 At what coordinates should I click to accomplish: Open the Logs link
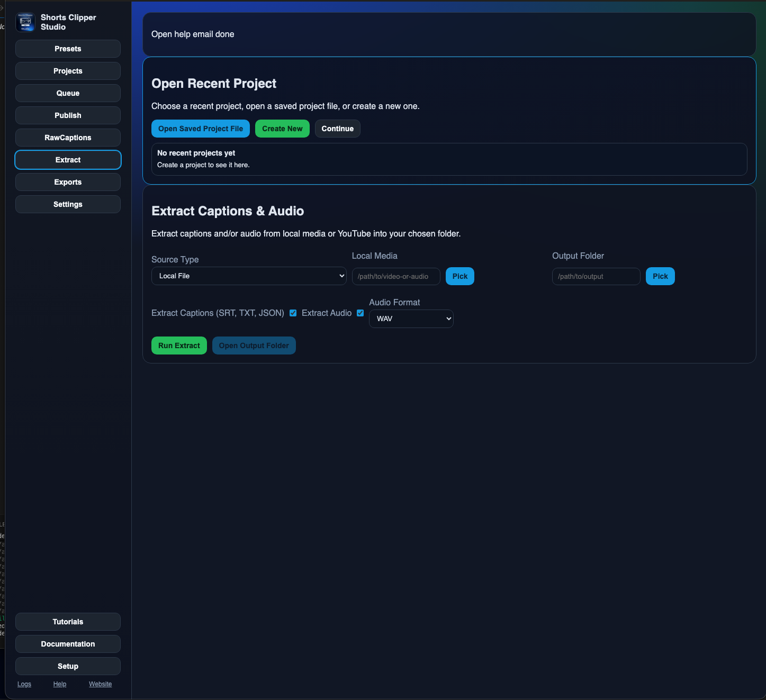(x=24, y=684)
